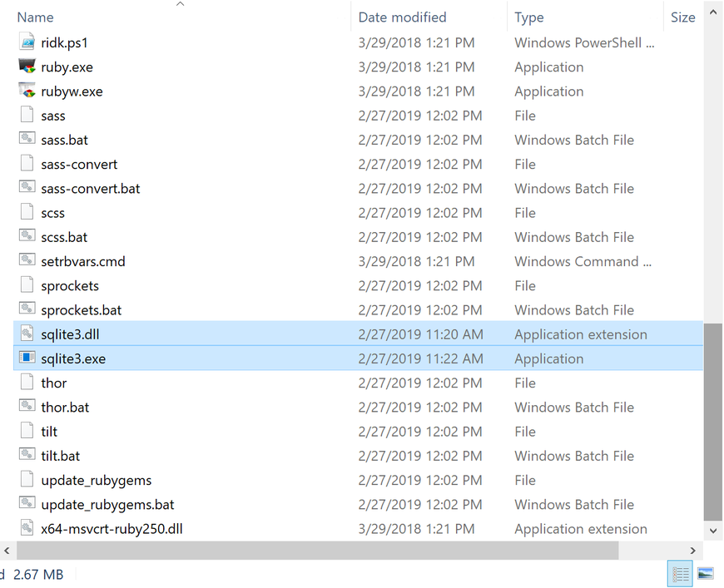The height and width of the screenshot is (588, 724).
Task: Click the rubyw.exe application icon
Action: (x=27, y=91)
